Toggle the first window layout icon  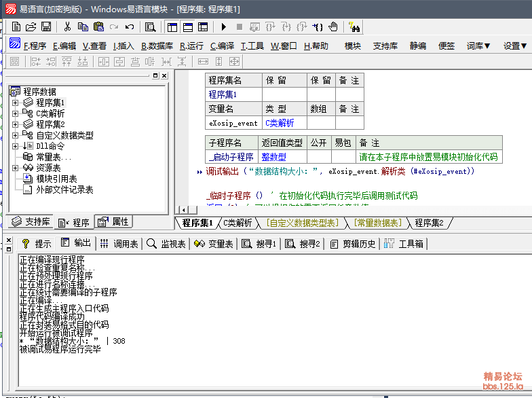(x=172, y=27)
